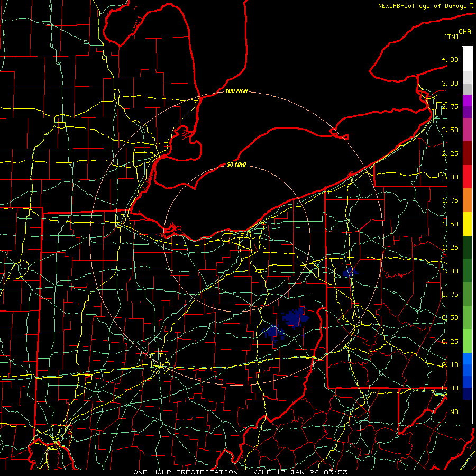Image resolution: width=476 pixels, height=476 pixels.
Task: Select the 1.50 legend value
Action: (450, 224)
